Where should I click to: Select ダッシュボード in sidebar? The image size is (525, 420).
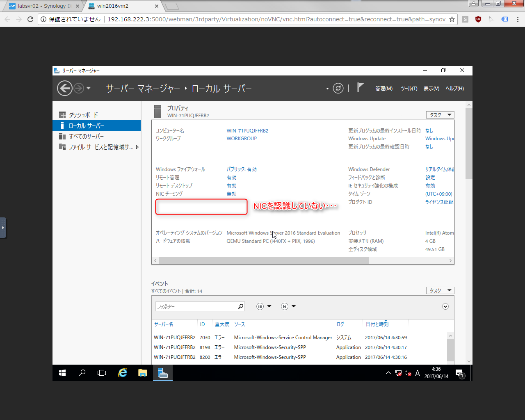(97, 115)
